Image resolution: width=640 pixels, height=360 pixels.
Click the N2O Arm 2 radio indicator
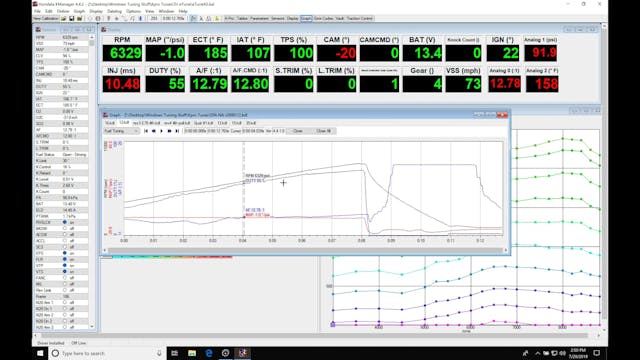tap(64, 315)
